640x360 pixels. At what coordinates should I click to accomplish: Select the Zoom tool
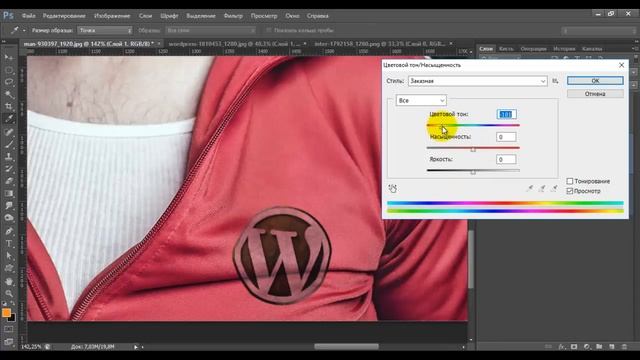coord(9,293)
